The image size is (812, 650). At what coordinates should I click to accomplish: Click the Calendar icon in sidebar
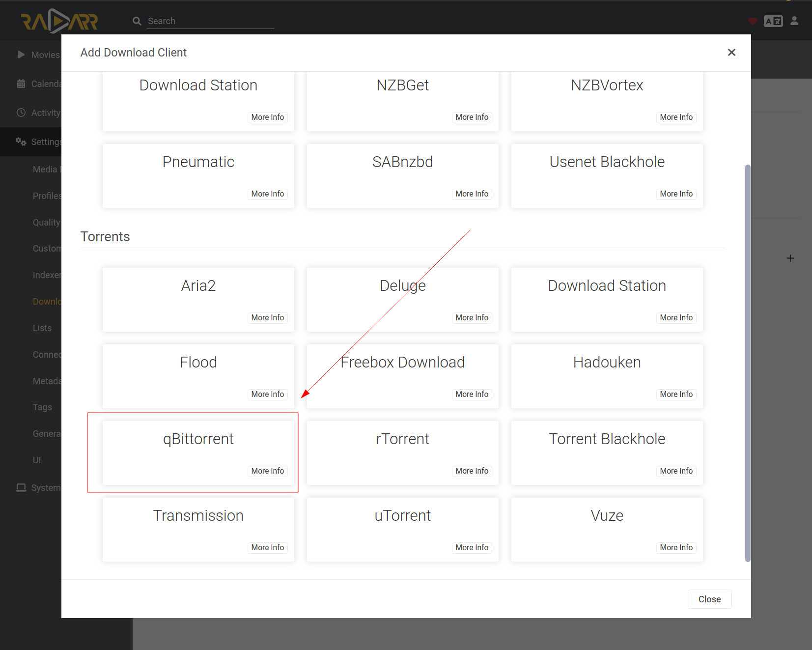coord(21,84)
